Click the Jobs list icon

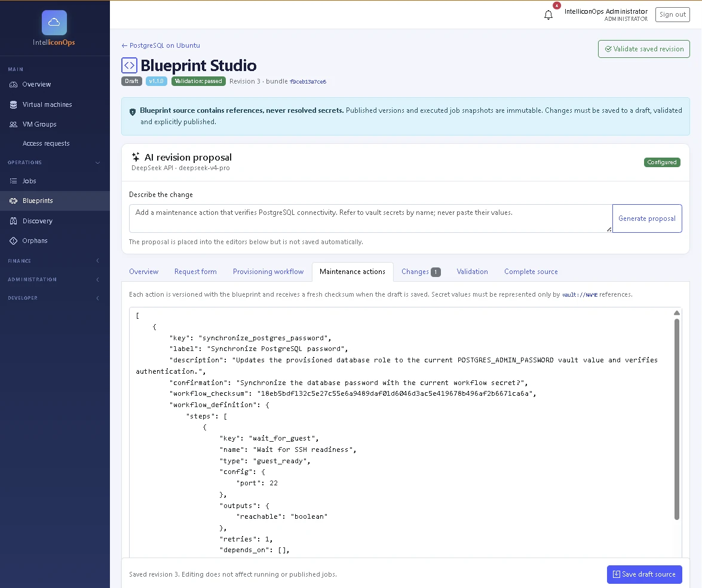13,181
